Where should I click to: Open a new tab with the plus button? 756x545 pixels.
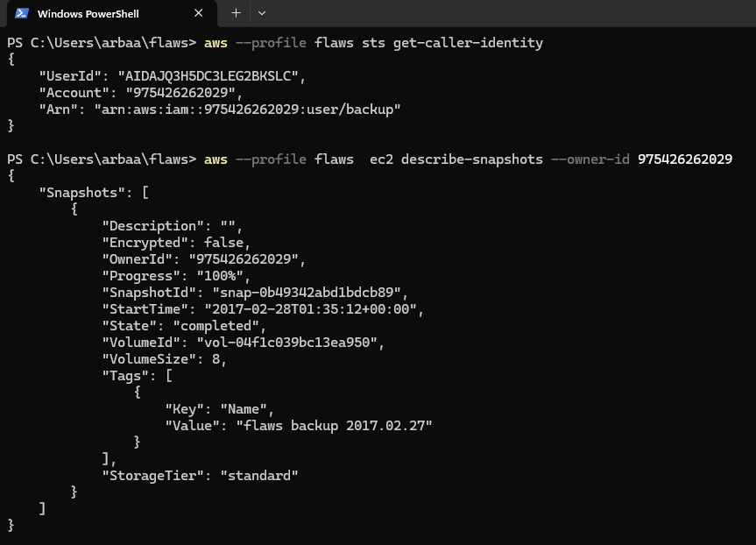236,13
